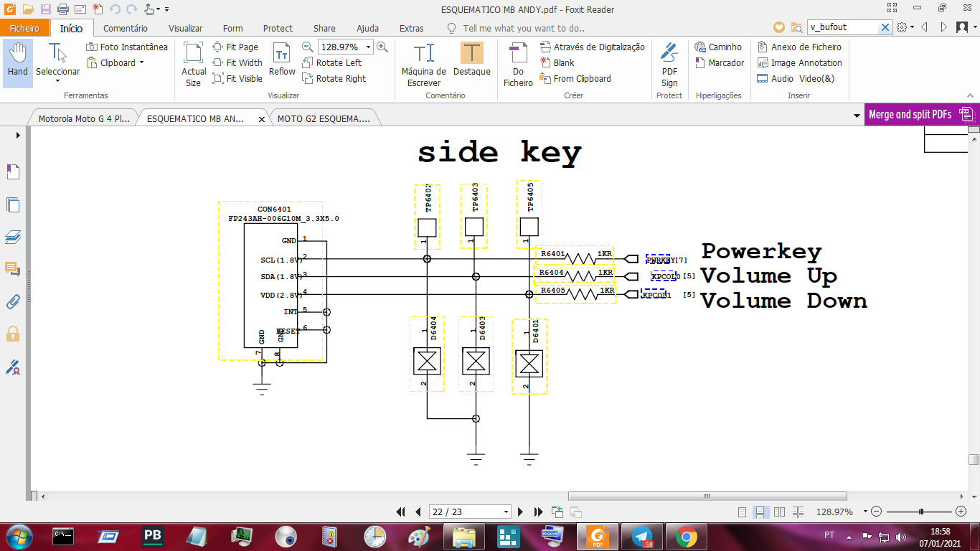Viewport: 980px width, 551px height.
Task: Open the layers panel in sidebar
Action: (x=13, y=237)
